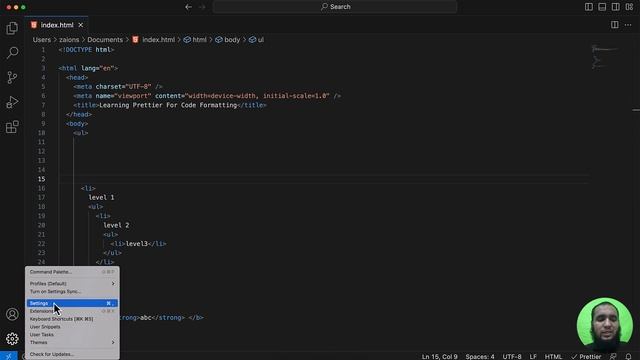Choose User Snippets menu entry

click(72, 327)
